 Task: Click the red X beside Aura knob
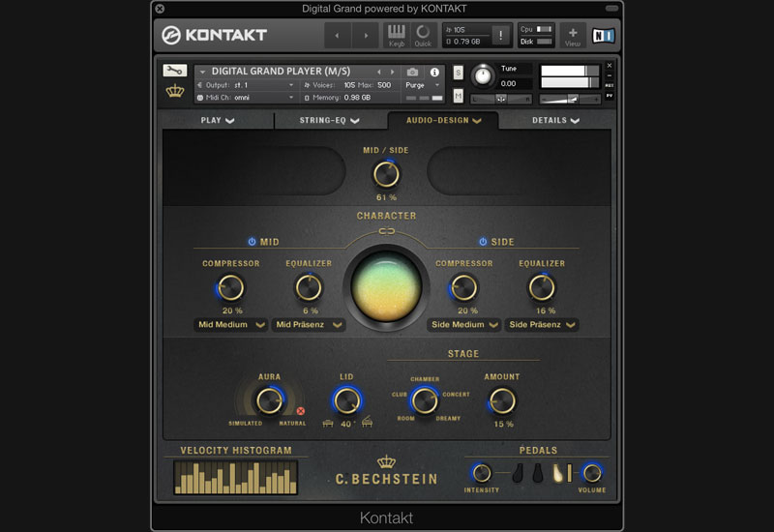tap(301, 411)
